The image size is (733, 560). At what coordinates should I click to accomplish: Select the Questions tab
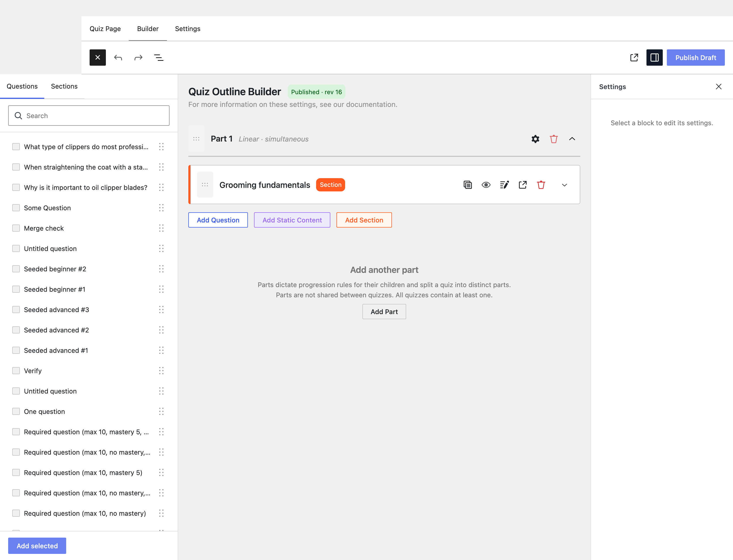tap(22, 86)
